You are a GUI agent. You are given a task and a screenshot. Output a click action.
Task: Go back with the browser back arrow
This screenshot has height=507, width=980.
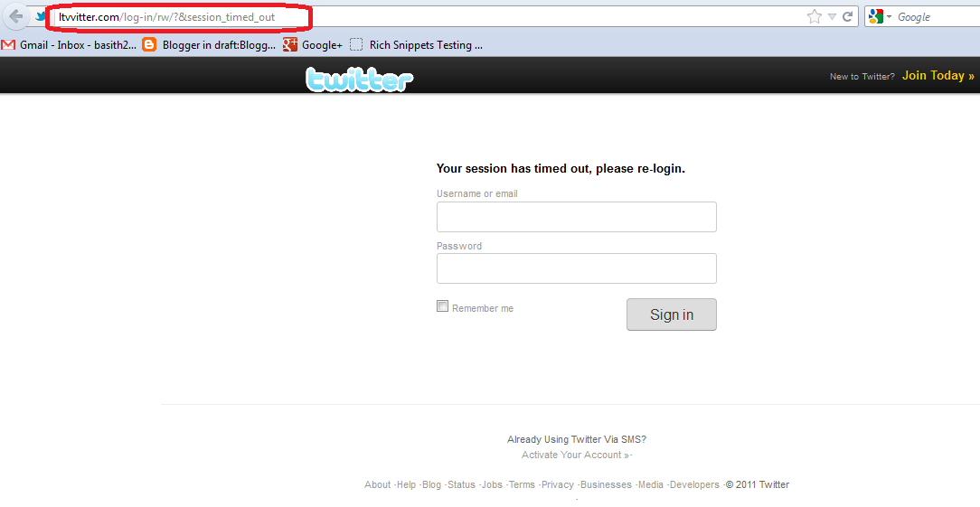[x=15, y=17]
